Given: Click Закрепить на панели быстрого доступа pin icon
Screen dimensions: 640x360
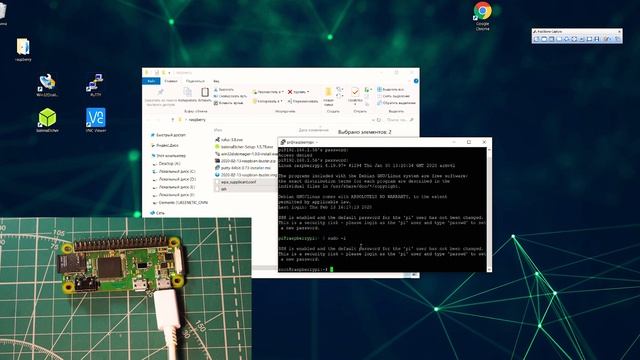Looking at the screenshot, I should tap(160, 92).
